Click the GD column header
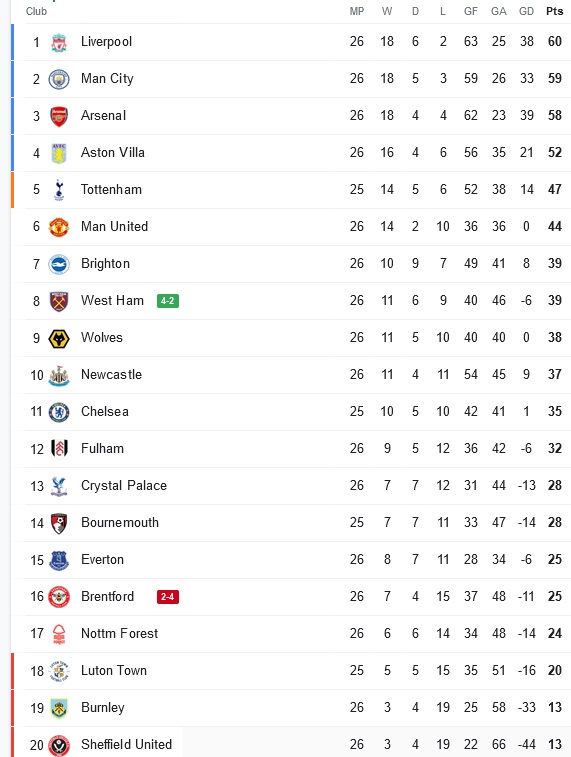This screenshot has height=757, width=571. pos(526,11)
